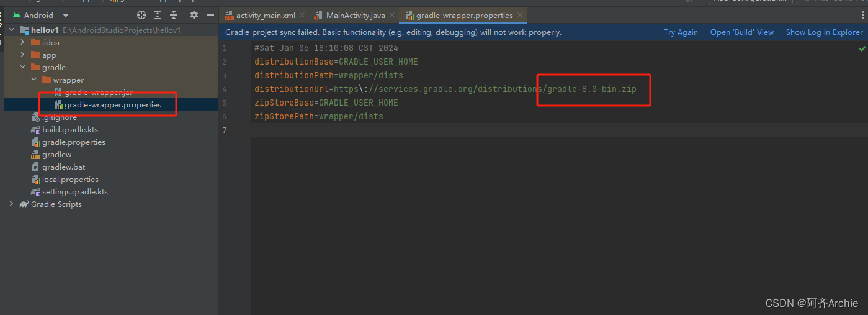Click the gradlew file icon
This screenshot has width=868, height=315.
pos(35,154)
